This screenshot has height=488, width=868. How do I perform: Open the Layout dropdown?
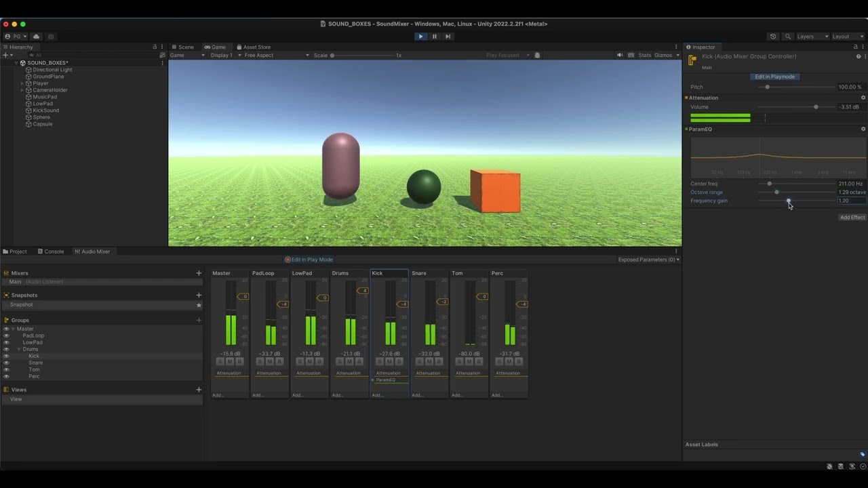coord(848,37)
